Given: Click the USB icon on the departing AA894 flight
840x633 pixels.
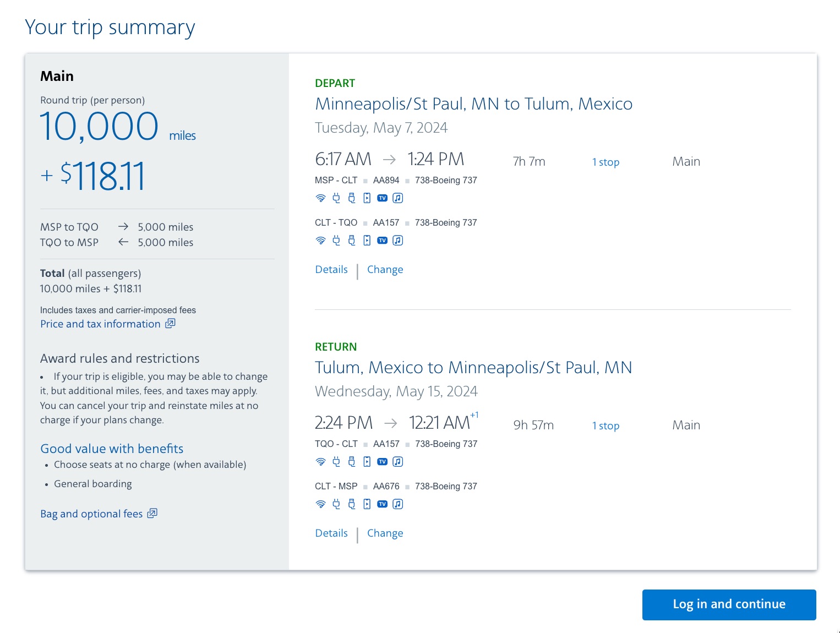Looking at the screenshot, I should [x=351, y=198].
